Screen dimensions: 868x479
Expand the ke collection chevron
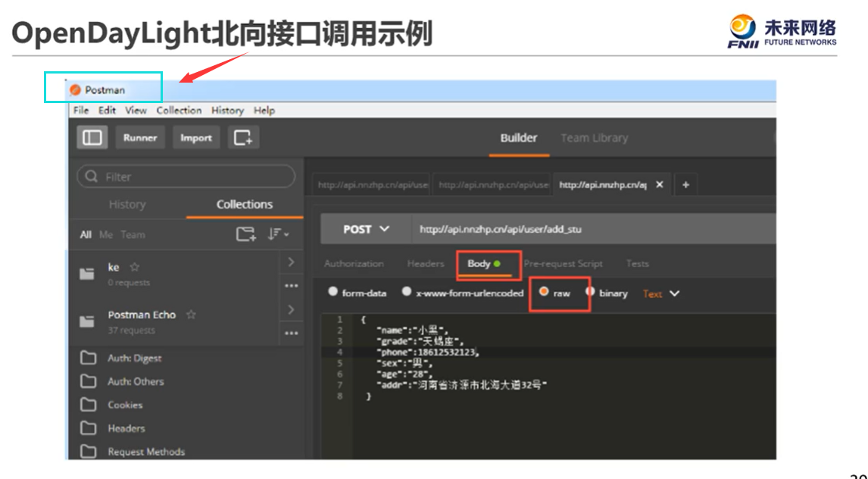[x=291, y=262]
